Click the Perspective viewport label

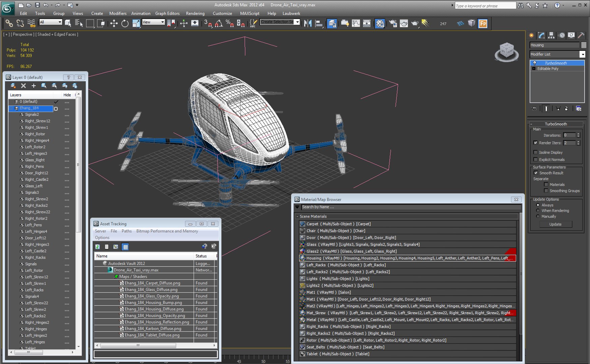coord(23,34)
